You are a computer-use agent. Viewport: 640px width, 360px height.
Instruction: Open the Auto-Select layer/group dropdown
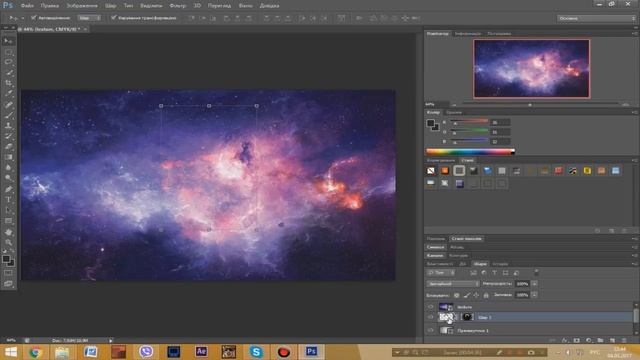click(x=89, y=18)
